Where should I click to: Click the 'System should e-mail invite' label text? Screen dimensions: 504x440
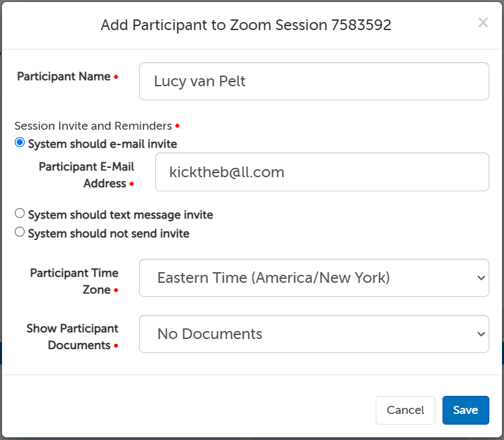click(x=102, y=144)
